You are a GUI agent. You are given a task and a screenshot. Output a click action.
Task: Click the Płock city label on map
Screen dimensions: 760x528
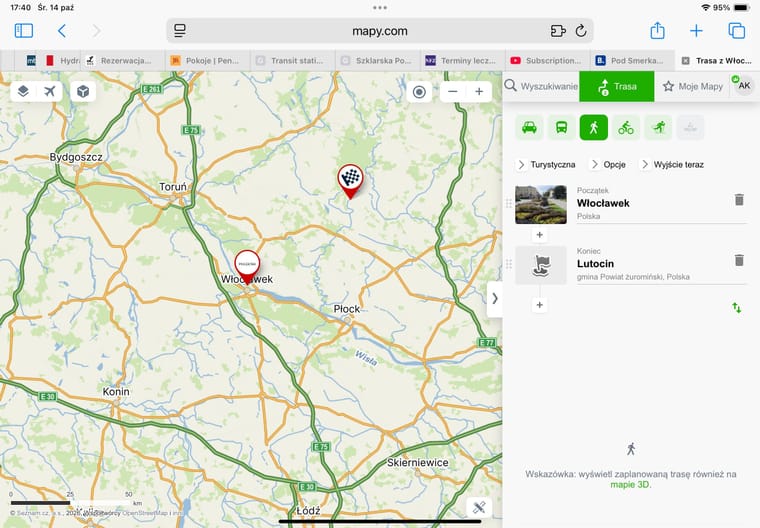347,309
